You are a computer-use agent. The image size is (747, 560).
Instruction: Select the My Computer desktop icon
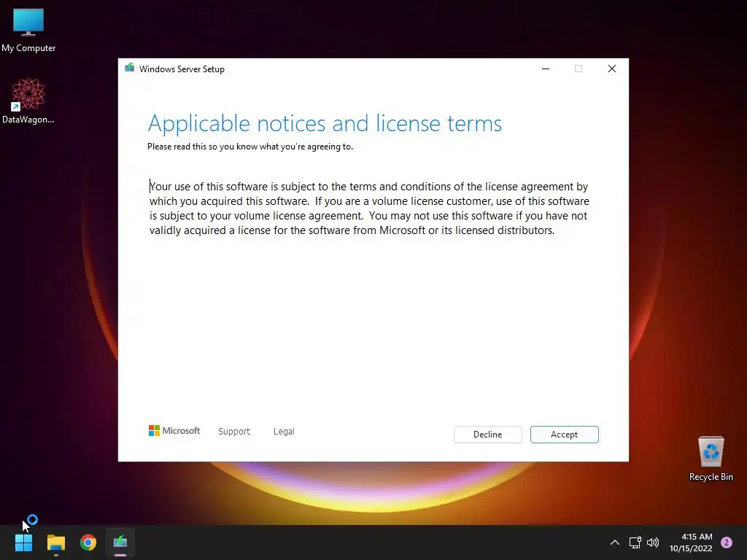[x=28, y=31]
